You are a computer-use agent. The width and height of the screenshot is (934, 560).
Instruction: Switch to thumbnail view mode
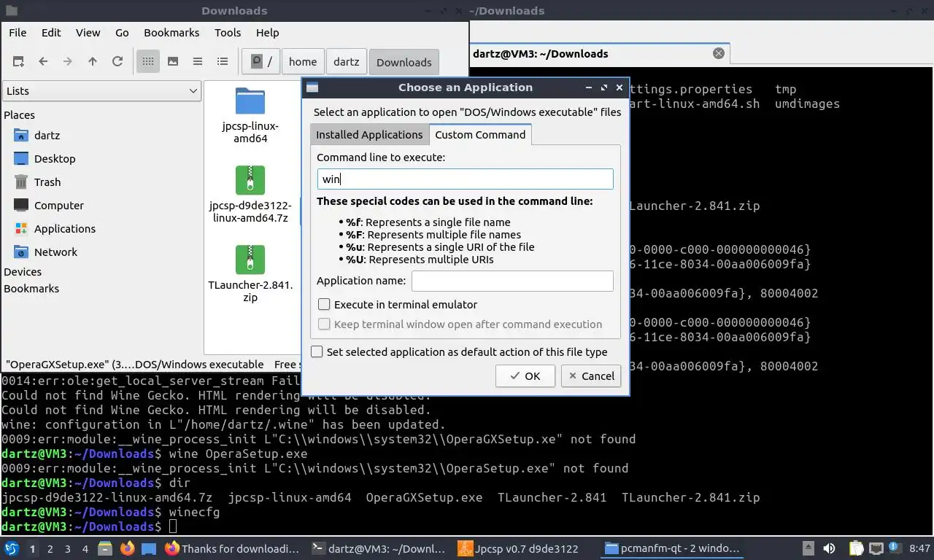(x=173, y=62)
